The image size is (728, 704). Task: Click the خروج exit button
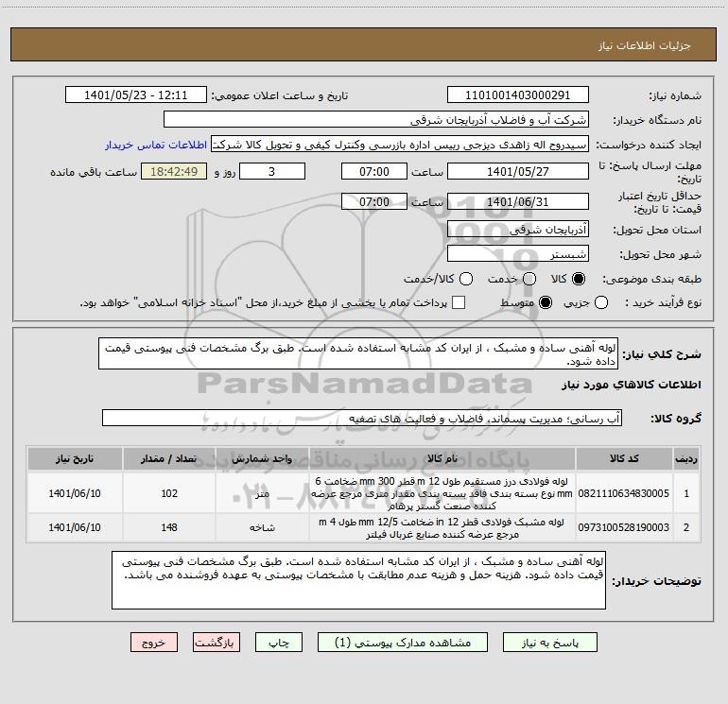point(154,643)
